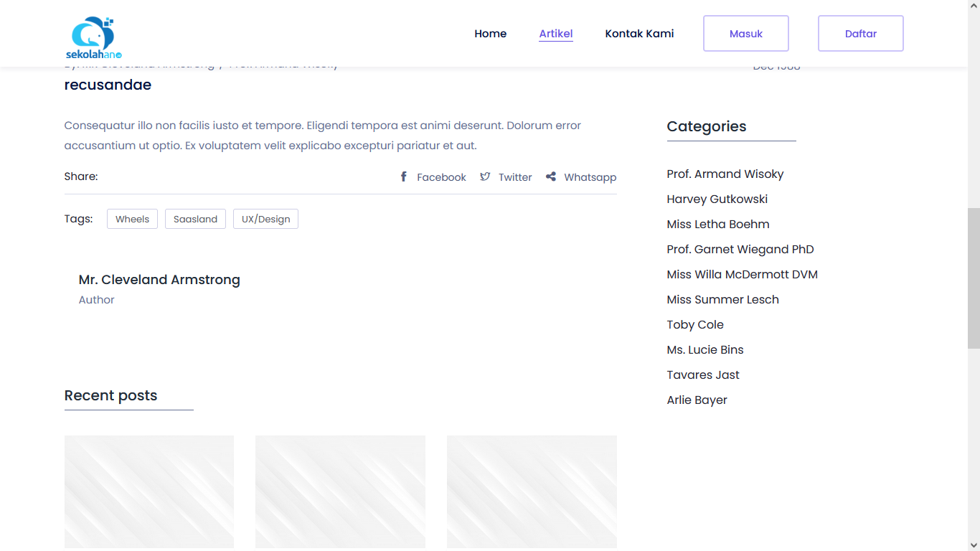This screenshot has height=551, width=980.
Task: Select the UX/Design tag
Action: [265, 219]
